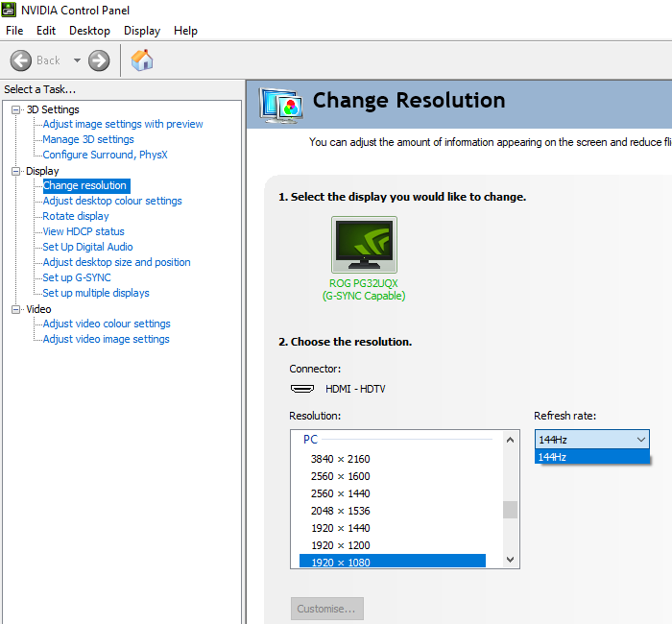This screenshot has width=672, height=624.
Task: Click the 3D Settings tree label
Action: point(53,109)
